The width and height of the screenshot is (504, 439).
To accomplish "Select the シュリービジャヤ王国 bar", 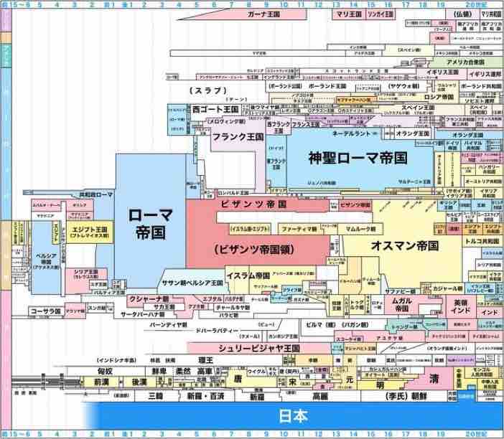I will [x=258, y=348].
